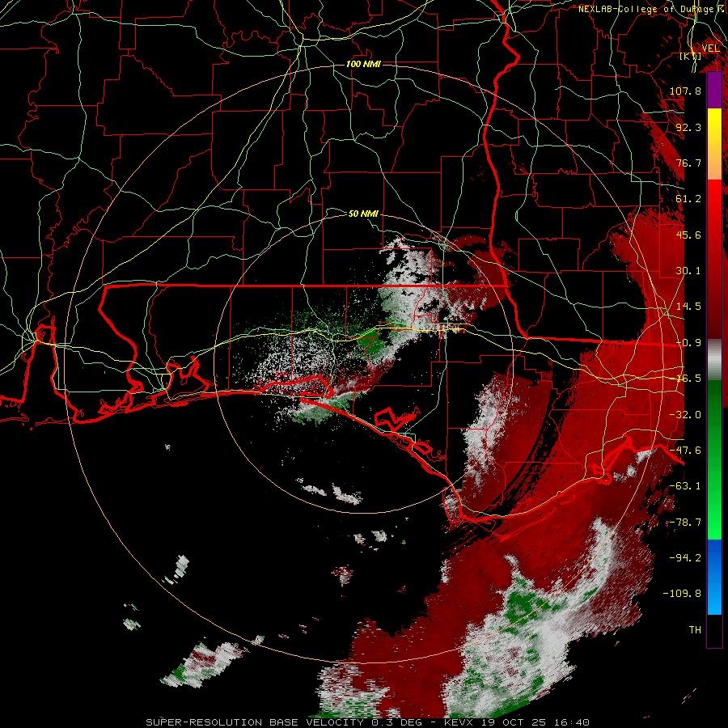The height and width of the screenshot is (728, 728).
Task: Select the -94.2 velocity scale value
Action: (685, 558)
